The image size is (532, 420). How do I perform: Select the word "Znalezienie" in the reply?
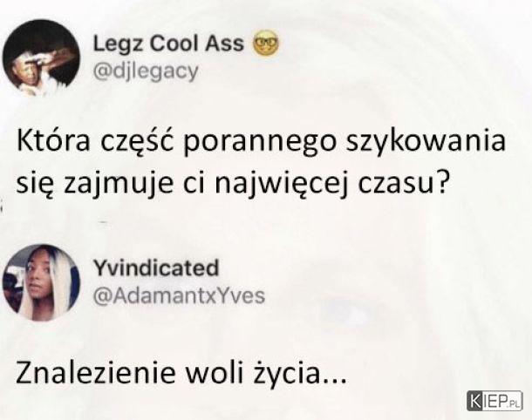tap(96, 373)
